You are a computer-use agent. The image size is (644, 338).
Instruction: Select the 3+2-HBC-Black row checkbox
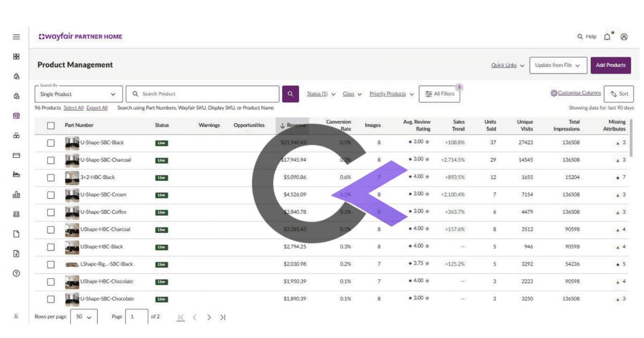(x=51, y=178)
